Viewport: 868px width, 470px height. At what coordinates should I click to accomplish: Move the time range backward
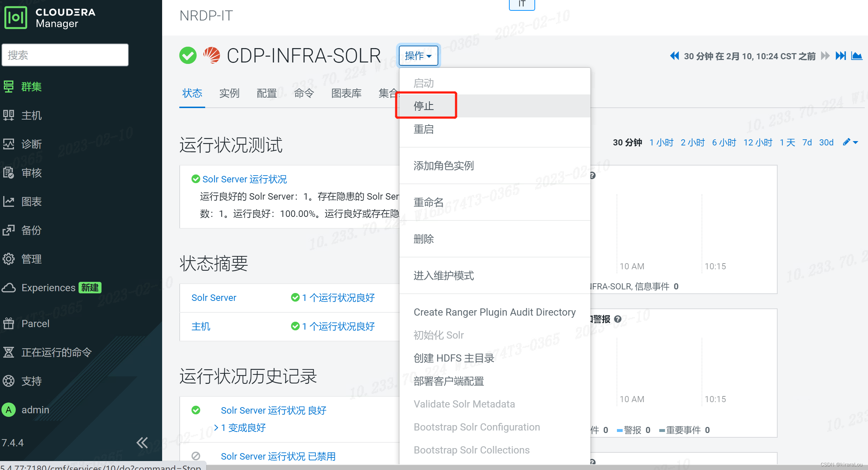(674, 56)
